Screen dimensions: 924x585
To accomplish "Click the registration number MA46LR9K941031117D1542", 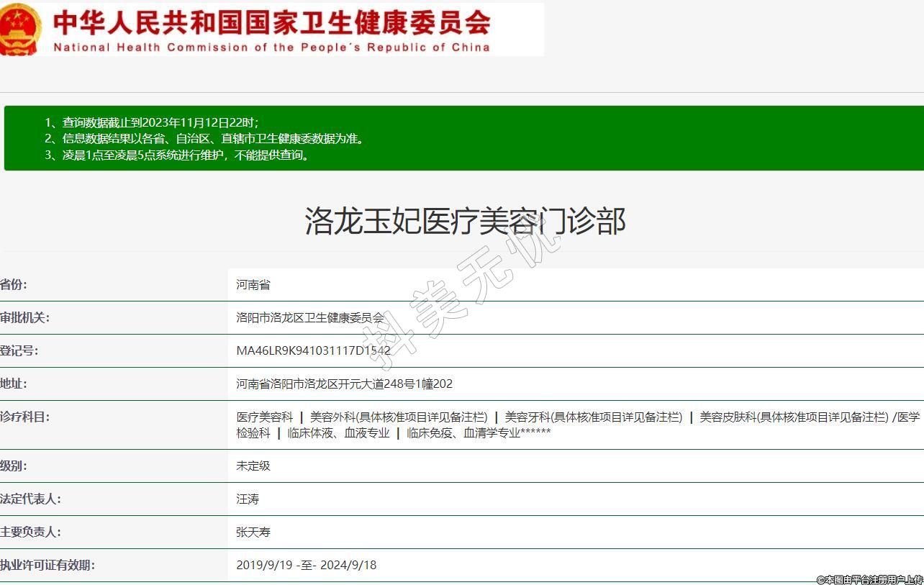I will click(313, 351).
